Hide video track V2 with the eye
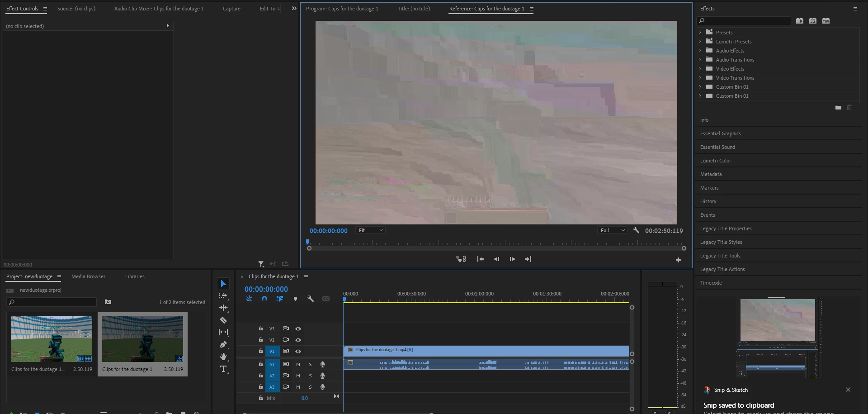 (298, 340)
